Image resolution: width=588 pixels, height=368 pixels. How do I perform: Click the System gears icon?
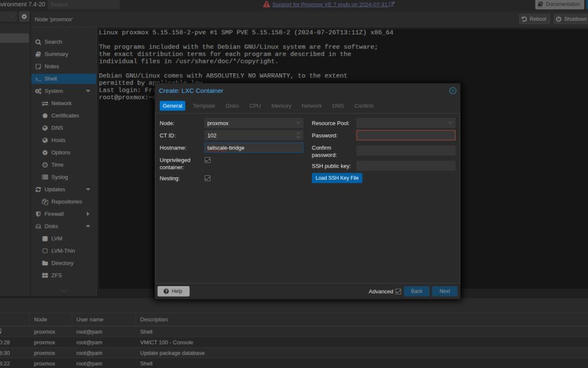tap(38, 91)
